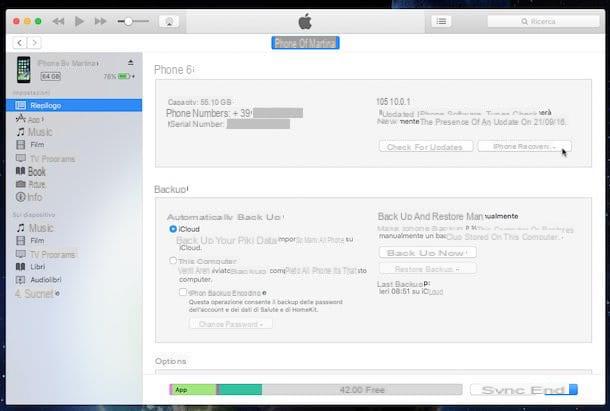Select Riepilogo in the sidebar

74,105
